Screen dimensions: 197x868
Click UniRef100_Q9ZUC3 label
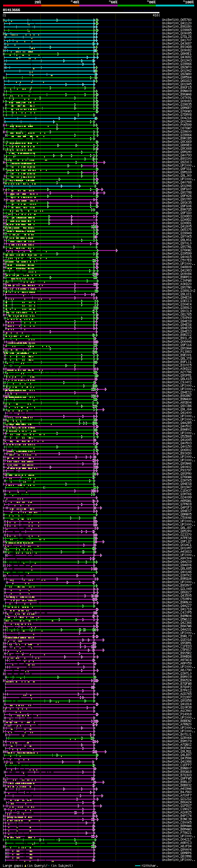pyautogui.click(x=177, y=162)
